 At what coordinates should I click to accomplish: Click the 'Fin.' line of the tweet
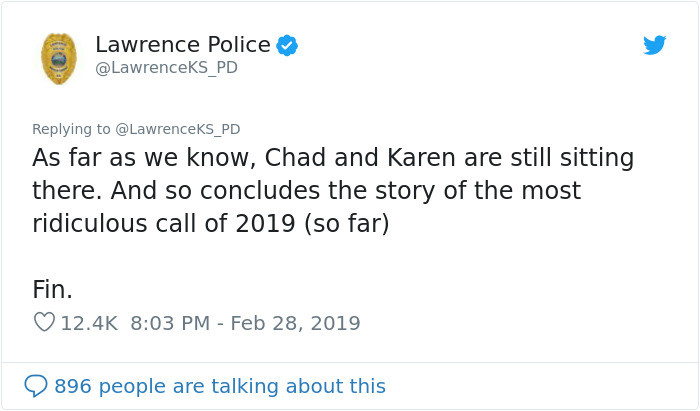(52, 290)
